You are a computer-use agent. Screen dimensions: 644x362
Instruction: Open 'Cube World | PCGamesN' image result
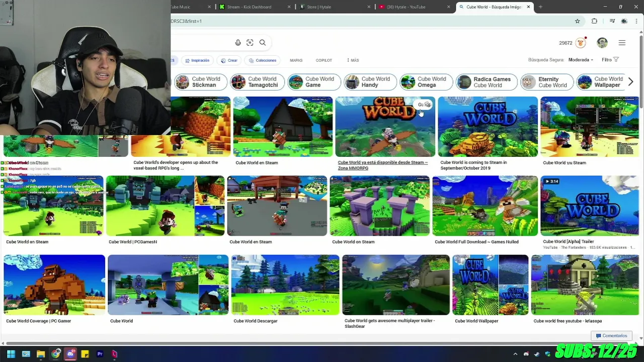165,206
